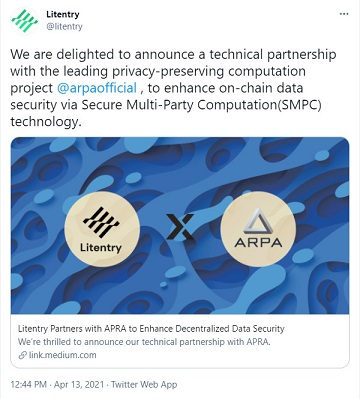The width and height of the screenshot is (360, 399).
Task: Open the three-dot more options menu
Action: pos(344,14)
